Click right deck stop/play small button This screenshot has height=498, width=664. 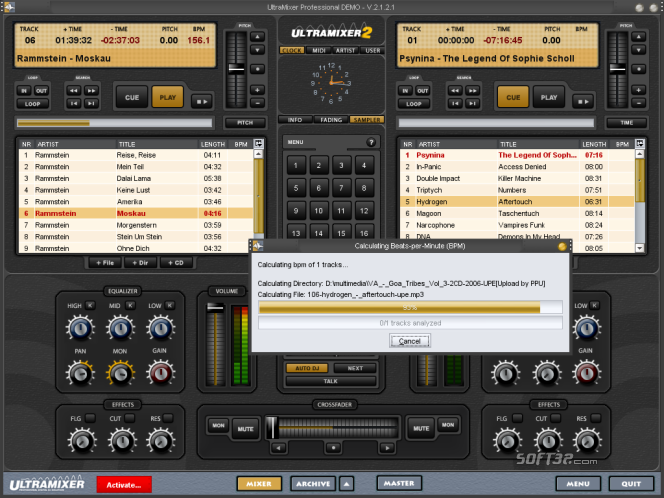[x=583, y=102]
